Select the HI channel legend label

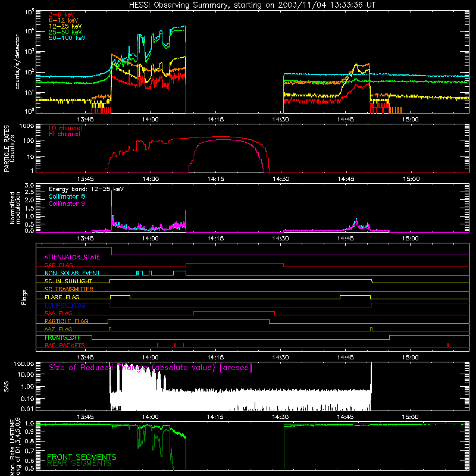(64, 134)
